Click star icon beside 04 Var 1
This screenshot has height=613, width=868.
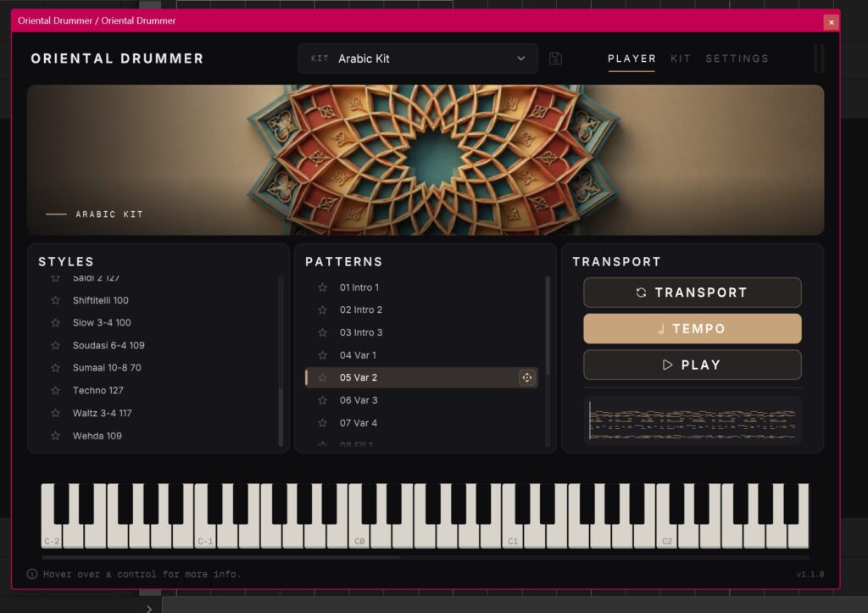pyautogui.click(x=322, y=355)
